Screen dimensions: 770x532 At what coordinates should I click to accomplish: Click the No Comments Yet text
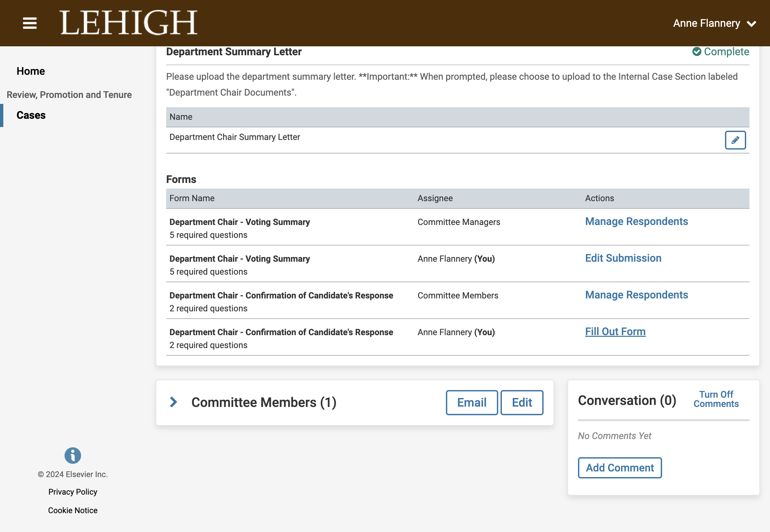[614, 436]
